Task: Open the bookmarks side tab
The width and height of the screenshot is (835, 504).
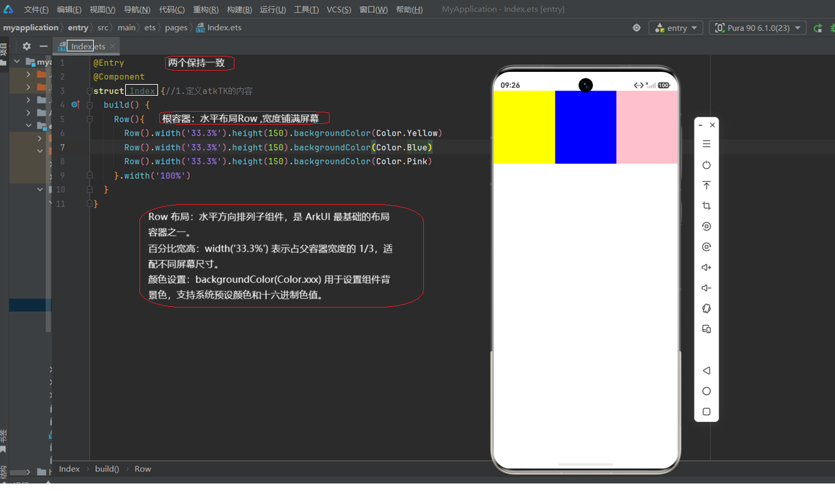Action: pos(3,440)
